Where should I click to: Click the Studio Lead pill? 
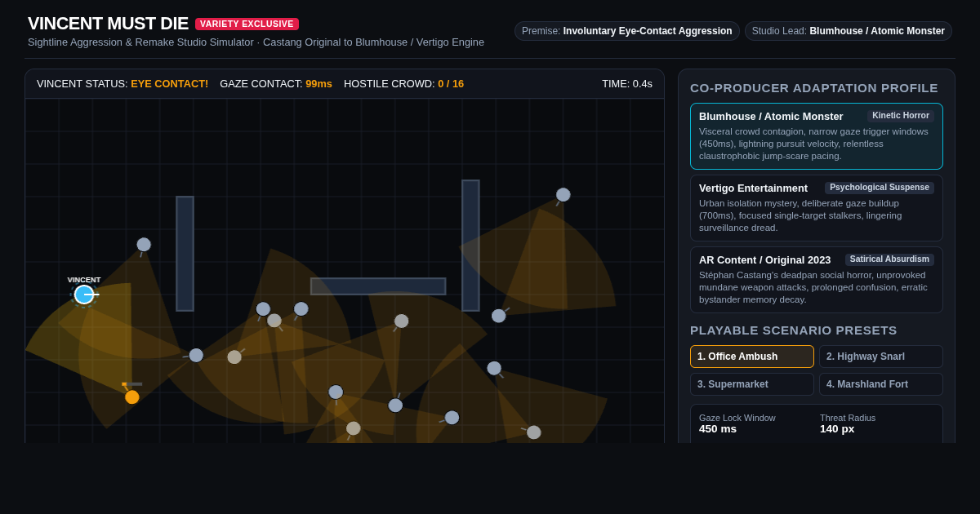[x=849, y=31]
